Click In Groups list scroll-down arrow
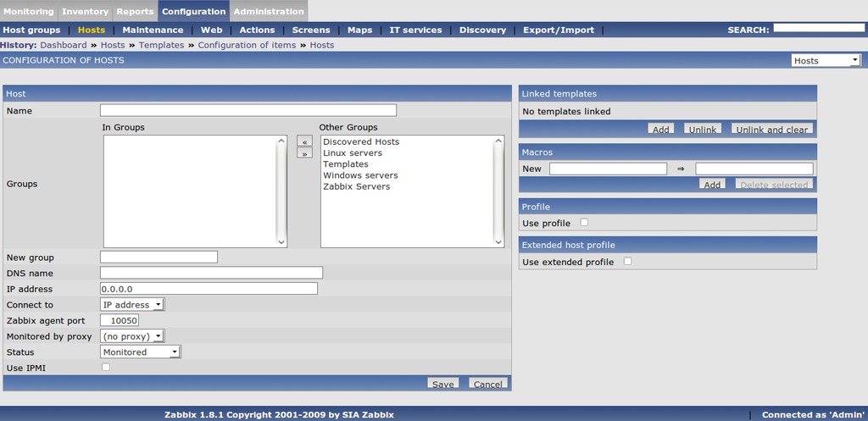868x421 pixels. (281, 241)
